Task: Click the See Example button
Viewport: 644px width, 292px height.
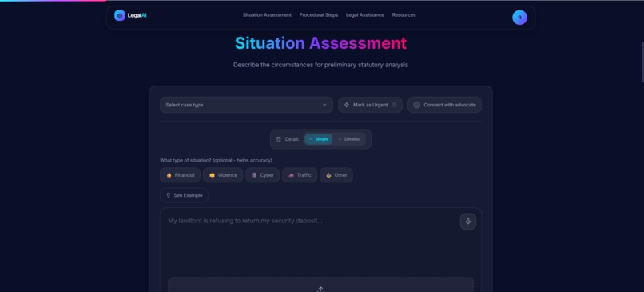Action: click(x=184, y=195)
